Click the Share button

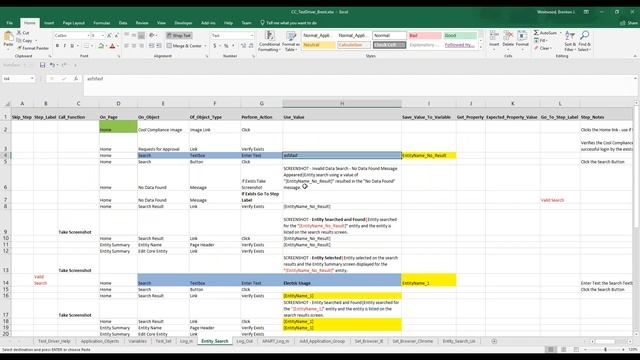[x=629, y=23]
